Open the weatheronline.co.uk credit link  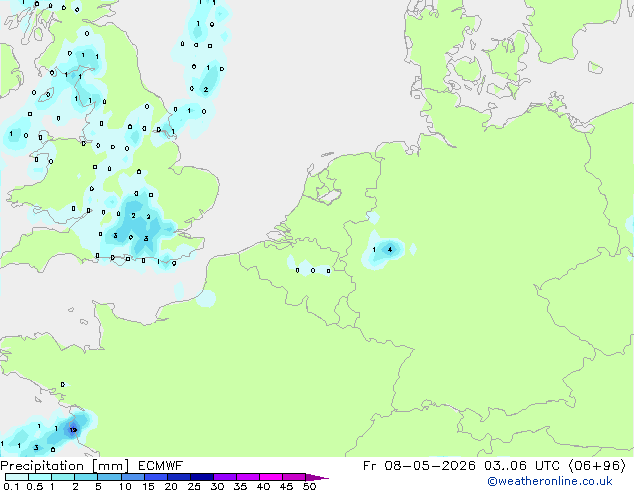(x=550, y=481)
